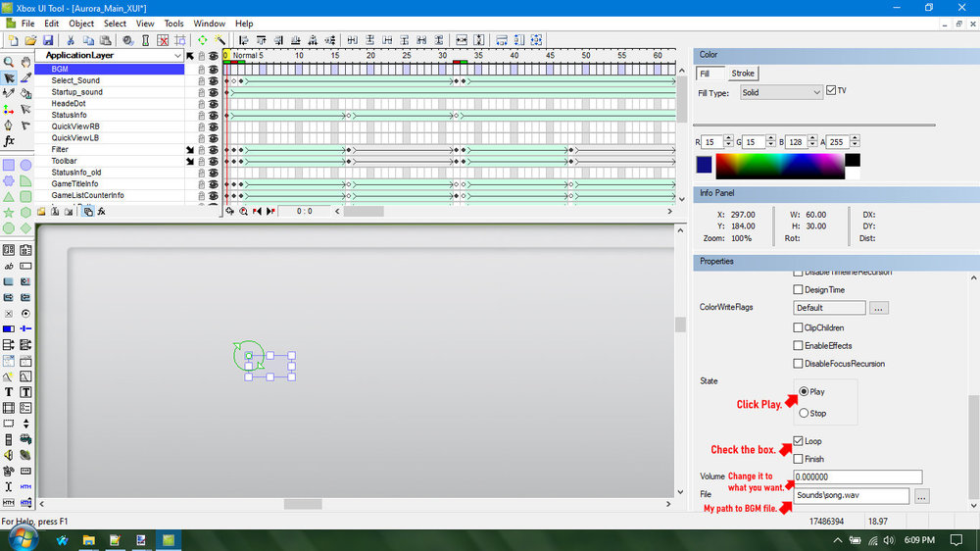Select the Stop state radio button
The width and height of the screenshot is (980, 551).
[804, 413]
